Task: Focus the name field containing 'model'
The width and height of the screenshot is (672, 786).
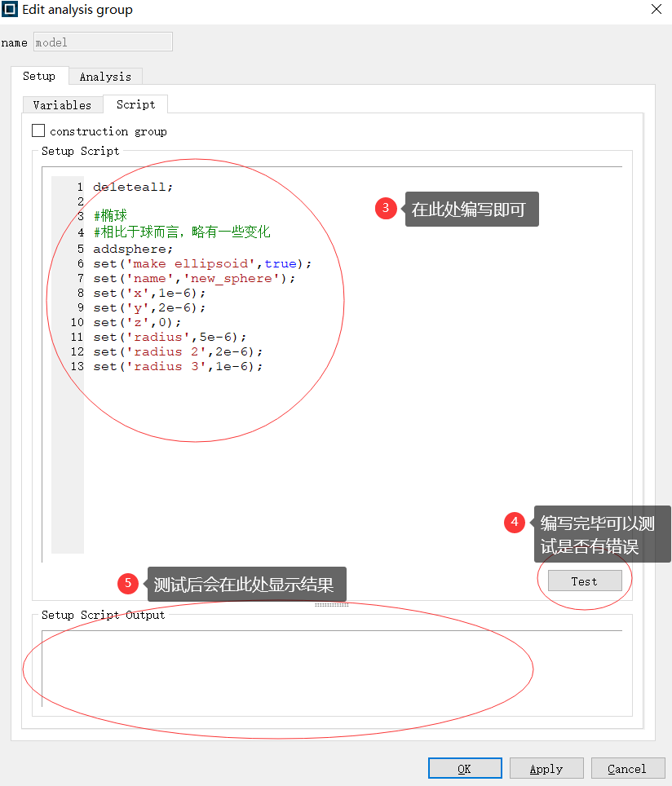Action: click(103, 42)
